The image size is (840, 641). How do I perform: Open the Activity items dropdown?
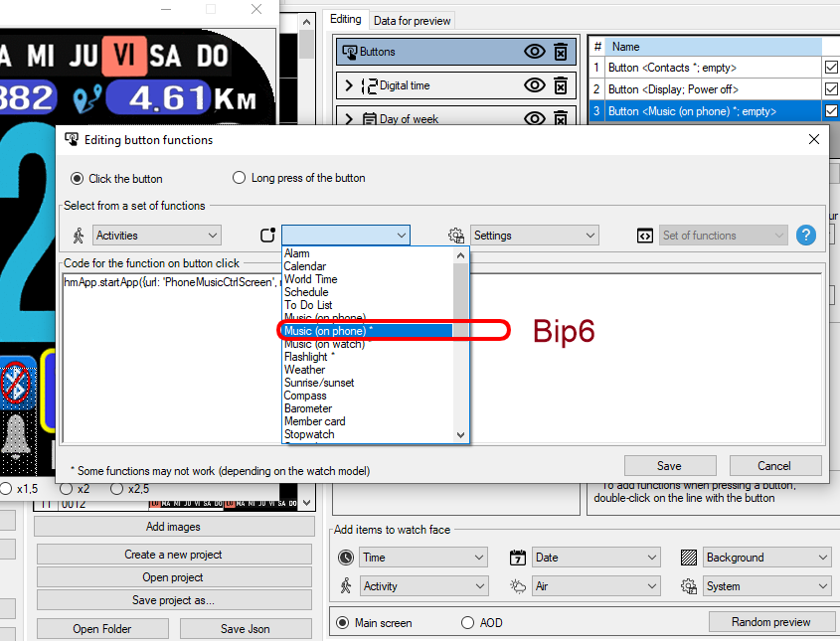pyautogui.click(x=423, y=585)
